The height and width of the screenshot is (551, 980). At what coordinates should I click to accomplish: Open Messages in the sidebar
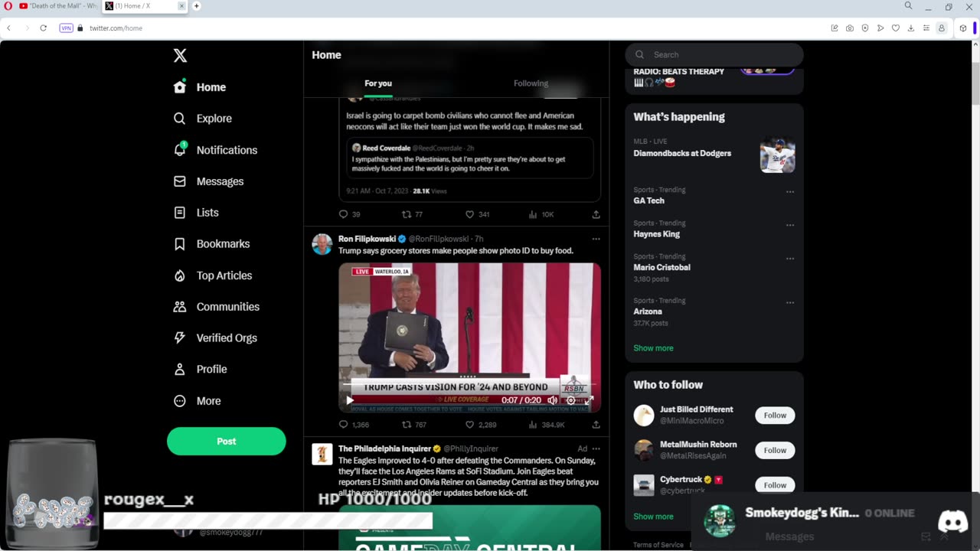(x=209, y=181)
